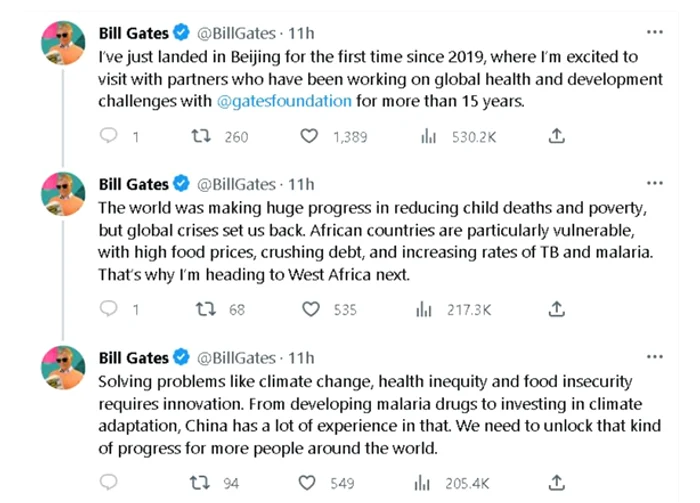View analytics showing 530.2K views
Image resolution: width=700 pixels, height=503 pixels.
428,136
